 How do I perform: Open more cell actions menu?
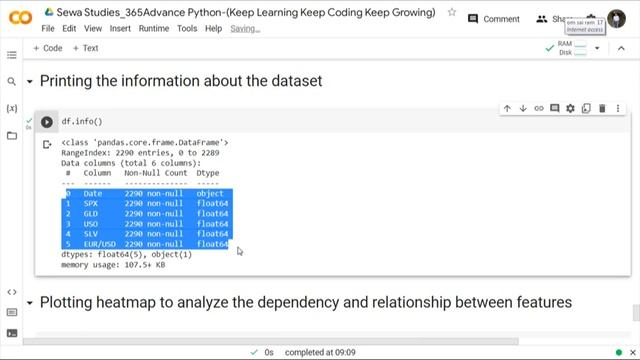tap(618, 108)
